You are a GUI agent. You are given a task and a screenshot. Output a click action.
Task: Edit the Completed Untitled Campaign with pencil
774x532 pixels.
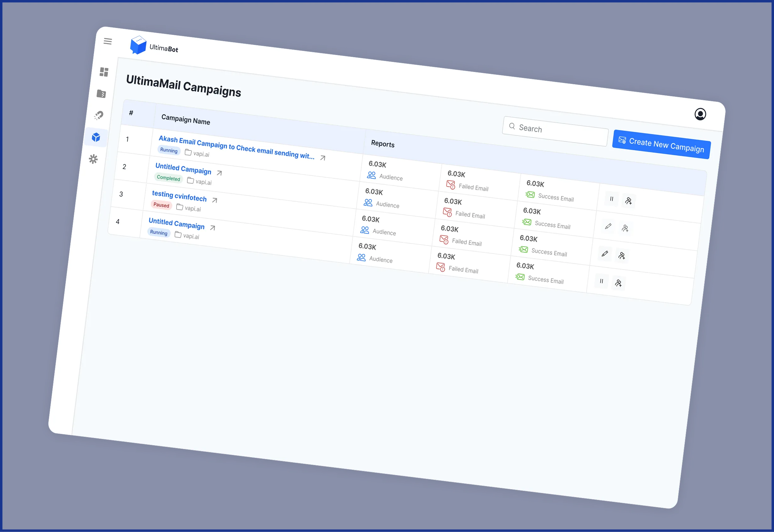608,226
